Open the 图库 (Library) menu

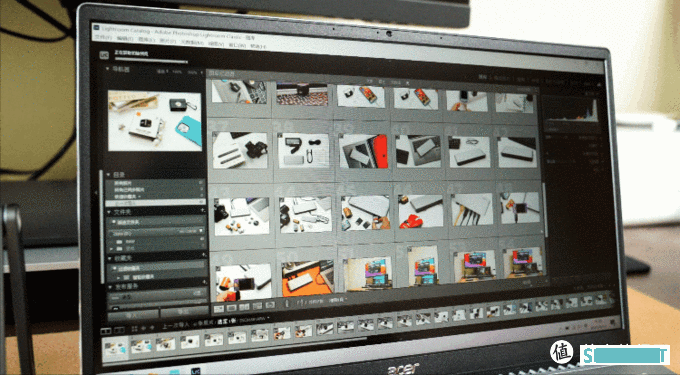point(146,40)
